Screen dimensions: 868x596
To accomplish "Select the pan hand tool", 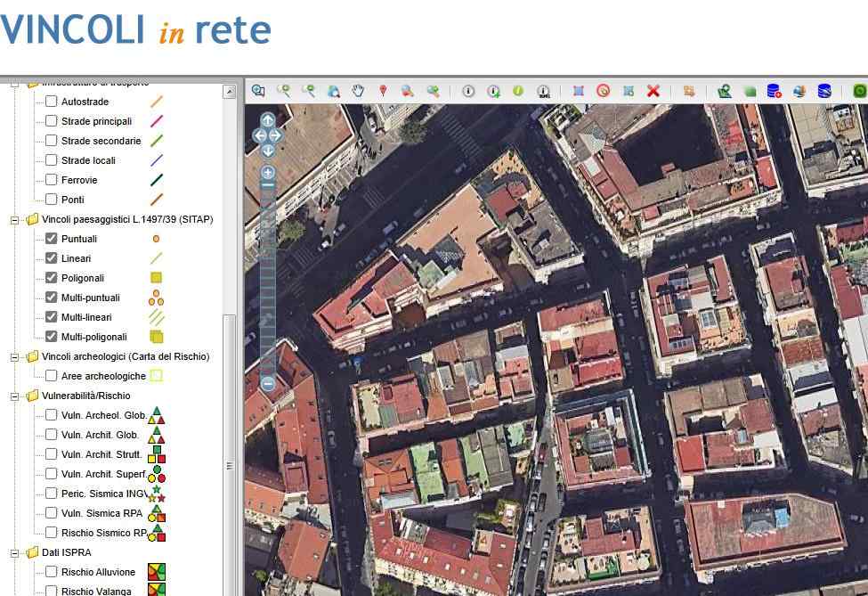I will click(358, 91).
